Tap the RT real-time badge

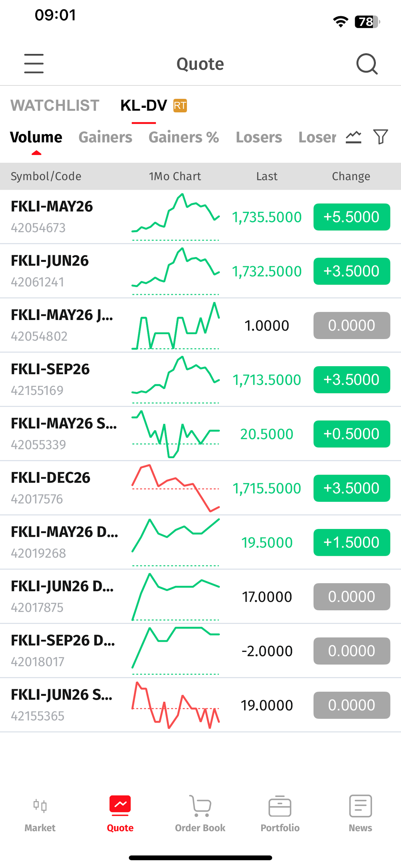(x=180, y=106)
